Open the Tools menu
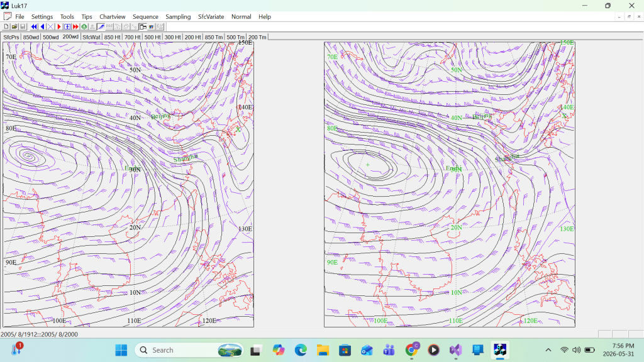Image resolution: width=644 pixels, height=362 pixels. point(67,17)
